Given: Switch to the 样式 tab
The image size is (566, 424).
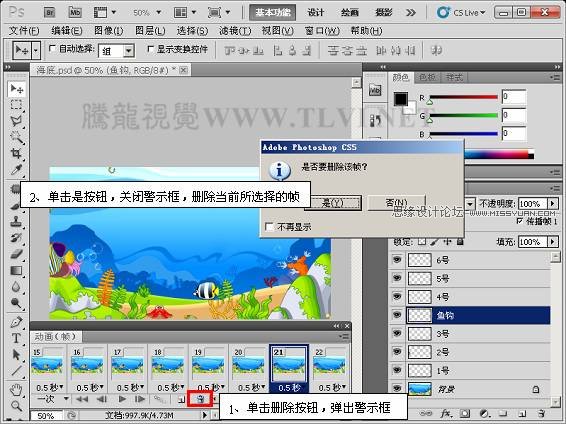Looking at the screenshot, I should pos(454,77).
